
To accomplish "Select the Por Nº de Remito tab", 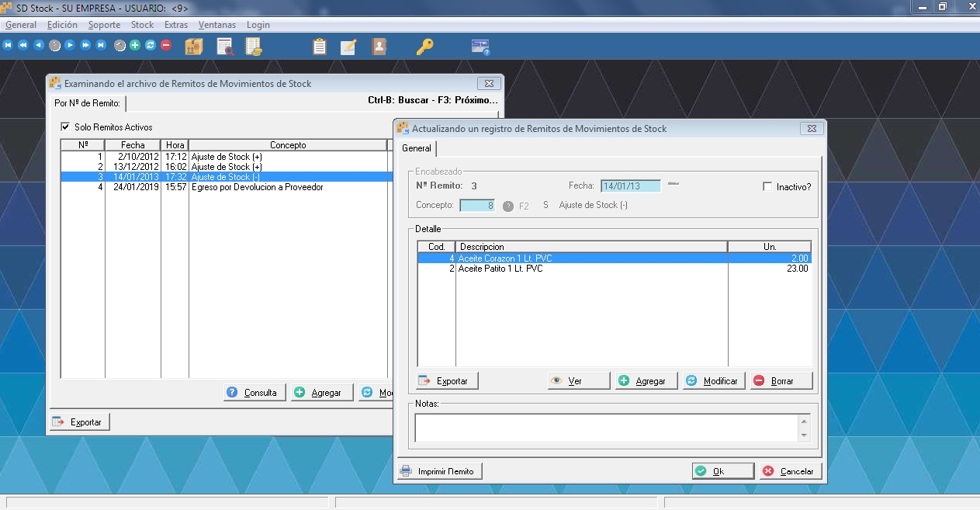I will coord(87,103).
